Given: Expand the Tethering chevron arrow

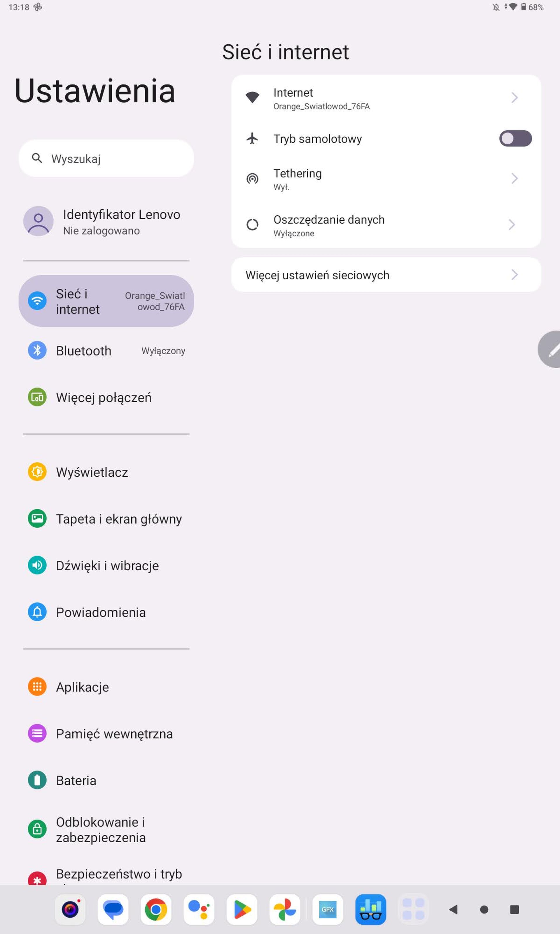Looking at the screenshot, I should click(514, 178).
